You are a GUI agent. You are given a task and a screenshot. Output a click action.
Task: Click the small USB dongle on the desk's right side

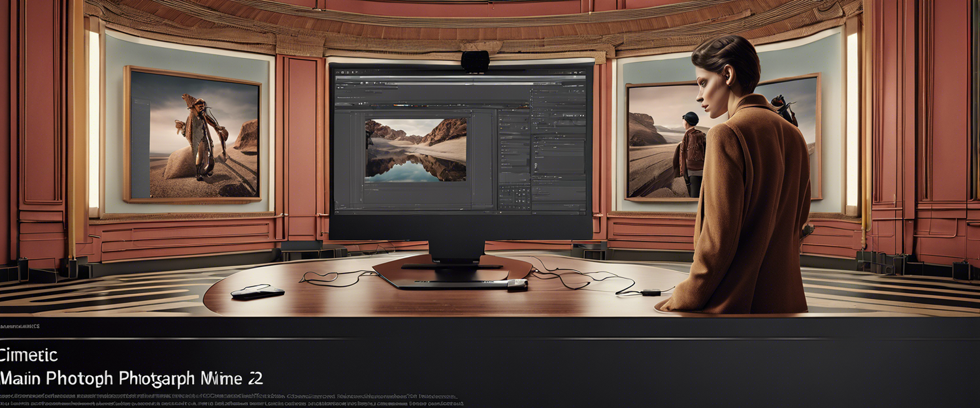point(651,292)
